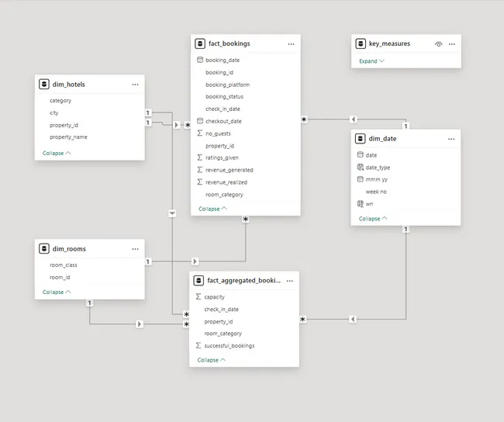This screenshot has height=422, width=504.
Task: Click the dim_rooms table database icon
Action: (43, 249)
